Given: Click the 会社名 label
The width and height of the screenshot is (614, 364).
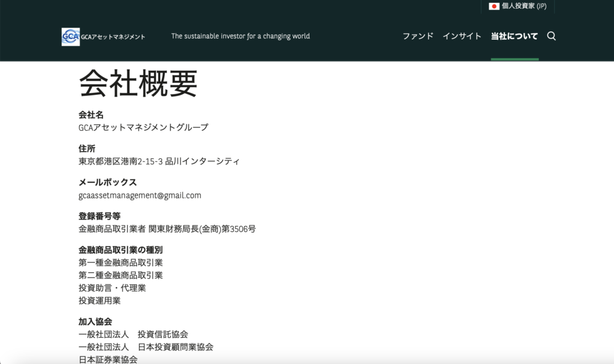Looking at the screenshot, I should tap(91, 115).
